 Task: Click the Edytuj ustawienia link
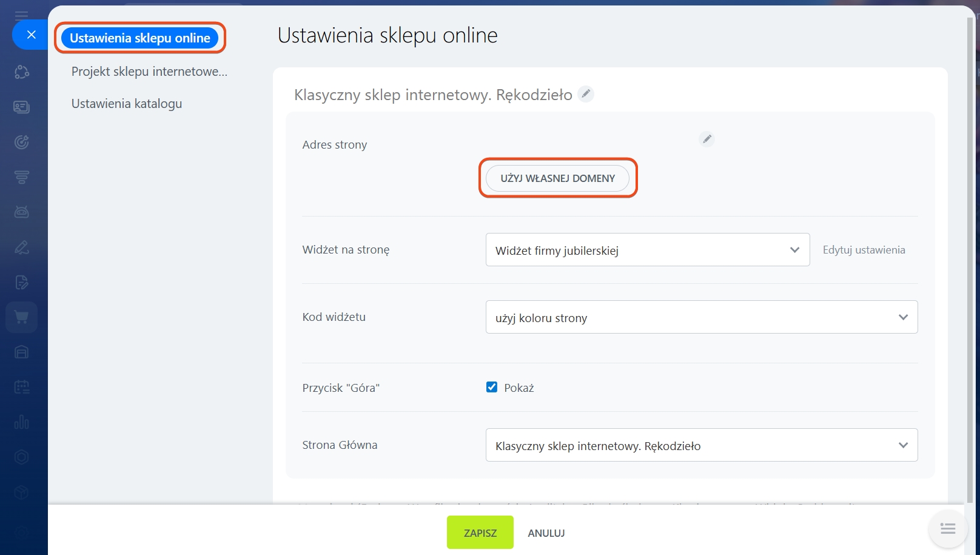pos(864,250)
